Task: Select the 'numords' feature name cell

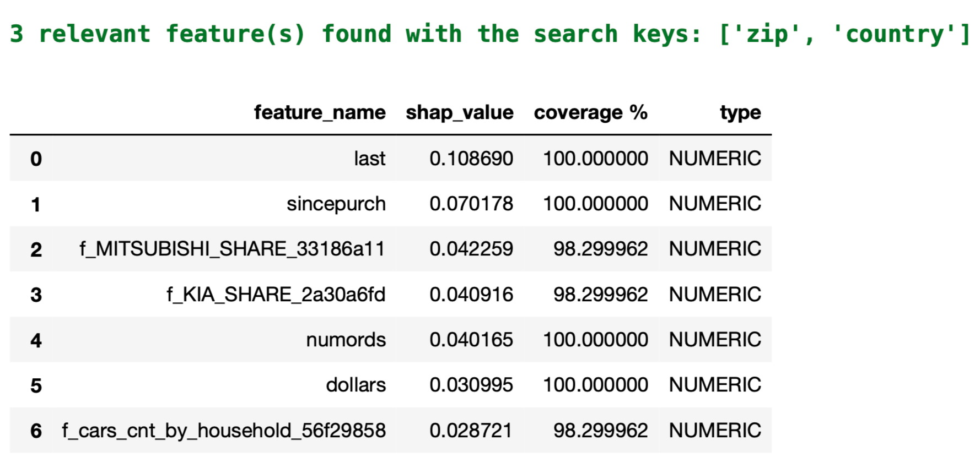Action: pos(346,340)
